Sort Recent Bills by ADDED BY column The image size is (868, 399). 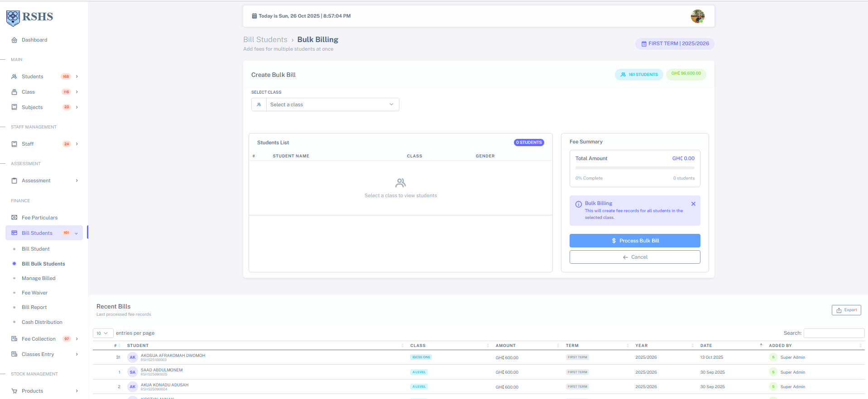click(815, 346)
